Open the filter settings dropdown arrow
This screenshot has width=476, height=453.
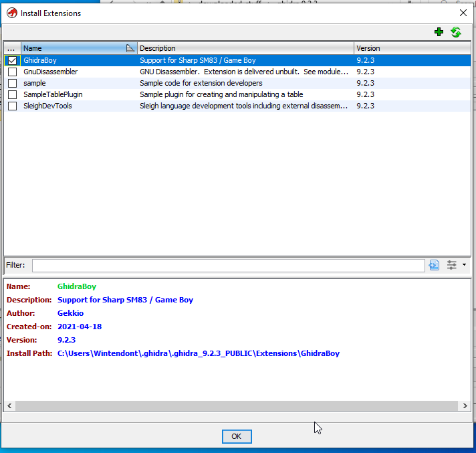click(x=464, y=265)
